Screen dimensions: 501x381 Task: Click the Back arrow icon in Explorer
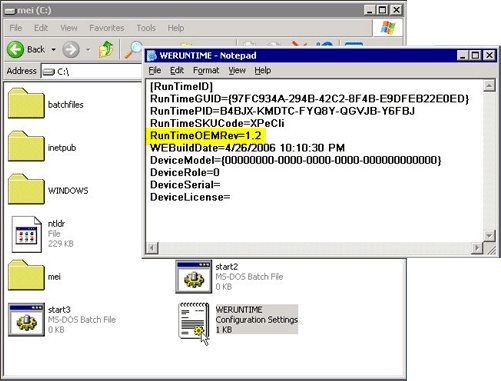15,50
